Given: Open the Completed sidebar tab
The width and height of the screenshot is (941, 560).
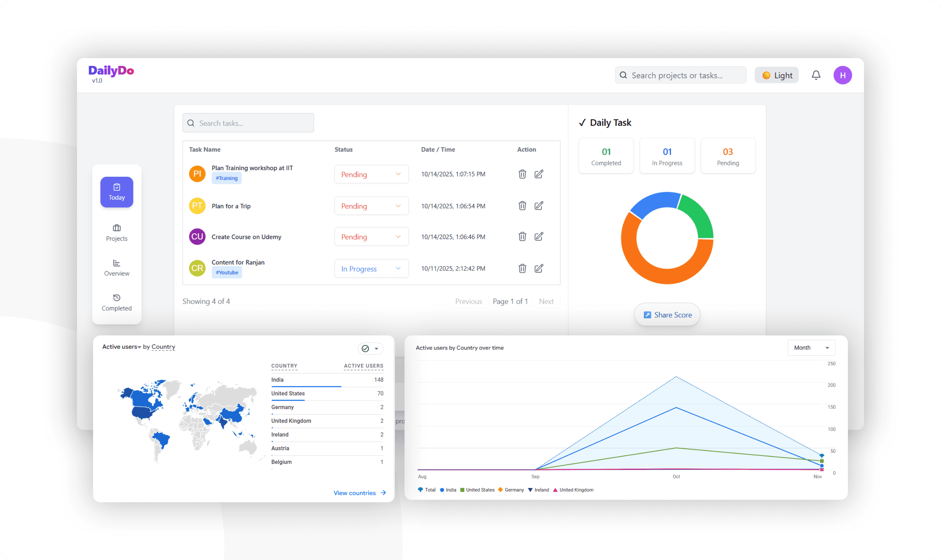Looking at the screenshot, I should click(x=117, y=303).
